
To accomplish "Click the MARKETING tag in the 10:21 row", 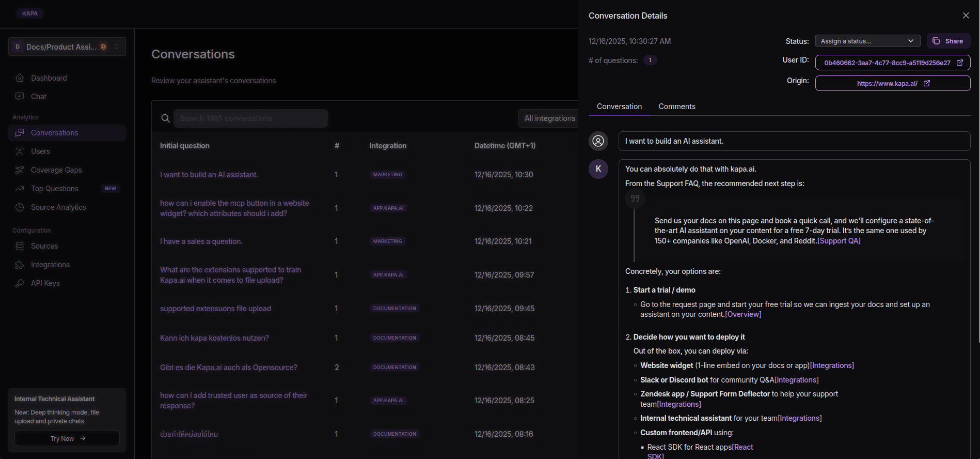I will (387, 241).
